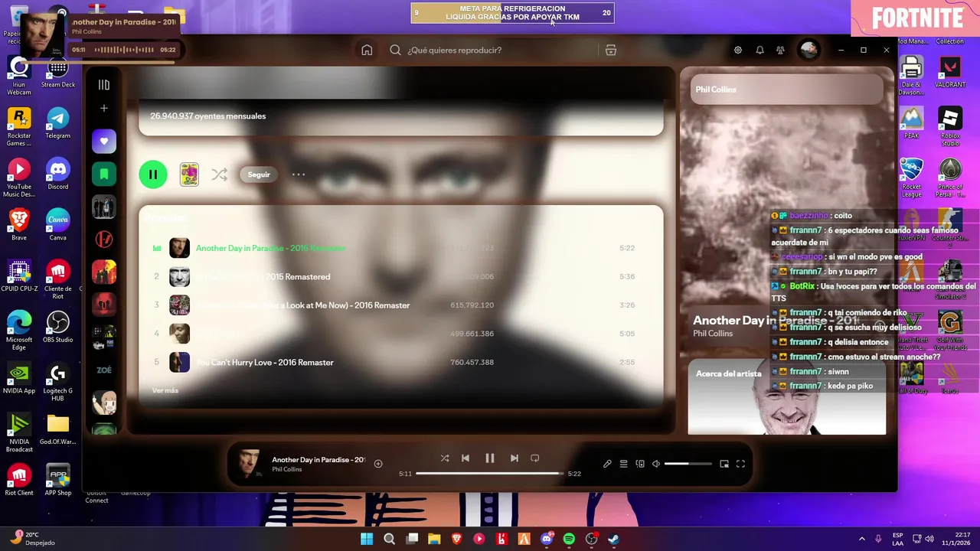980x551 pixels.
Task: Open the ZOÉ item in library sidebar
Action: (104, 370)
